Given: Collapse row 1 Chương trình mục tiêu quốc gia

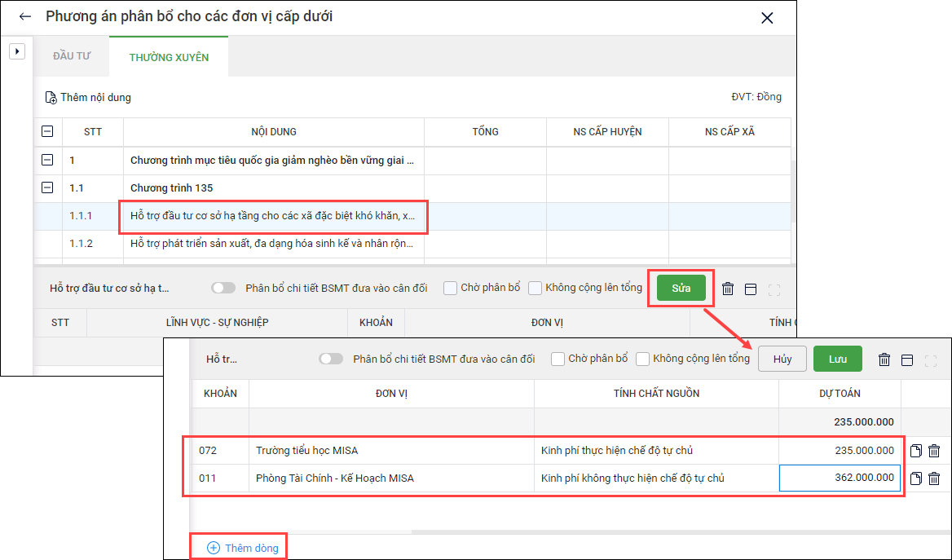Looking at the screenshot, I should [47, 161].
